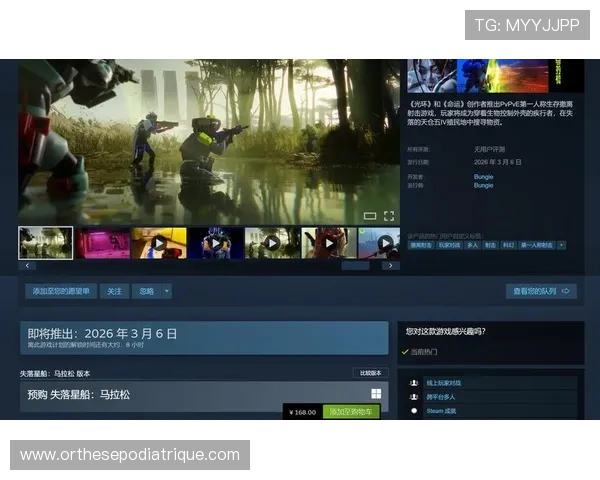The height and width of the screenshot is (480, 600).
Task: Toggle the 关注 follow button
Action: pyautogui.click(x=114, y=291)
